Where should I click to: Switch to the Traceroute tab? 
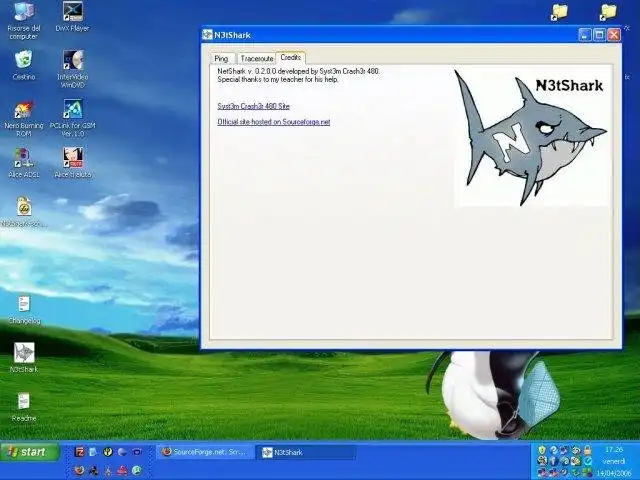257,58
